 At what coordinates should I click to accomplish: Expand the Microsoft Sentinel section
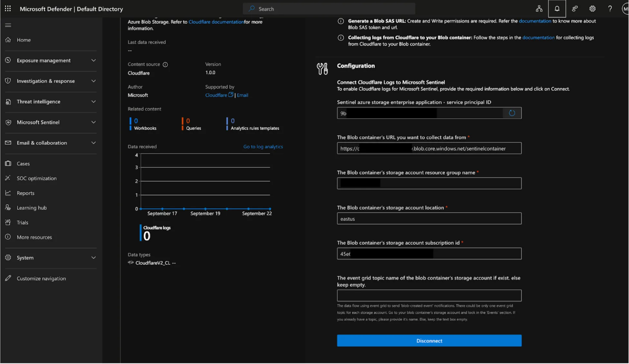click(x=93, y=122)
